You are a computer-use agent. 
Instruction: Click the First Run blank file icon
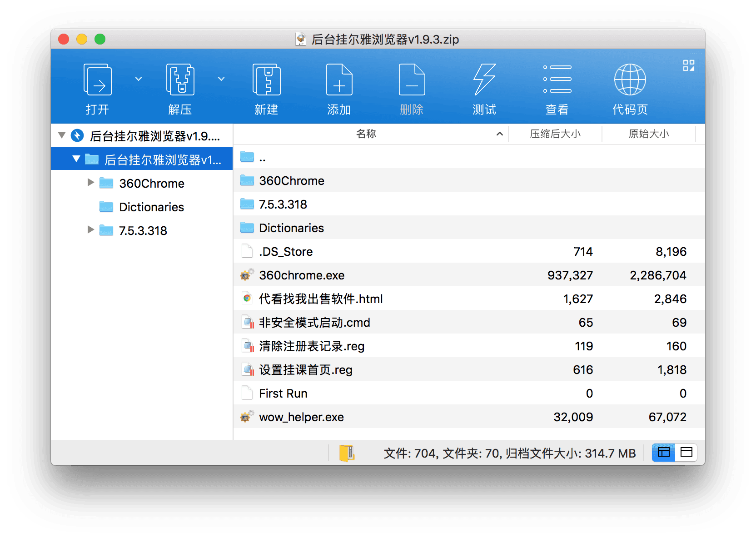(247, 393)
